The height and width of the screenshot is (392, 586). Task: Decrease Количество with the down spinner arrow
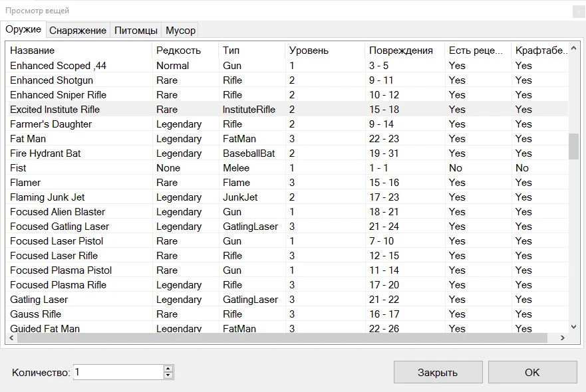tap(168, 375)
